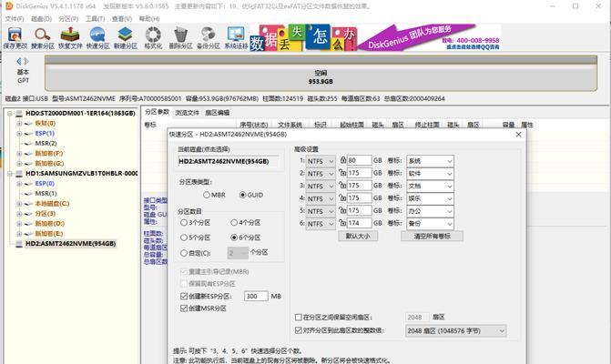611x364 pixels.
Task: Collapse the HD0:ST2000DM001 disk tree node
Action: 10,113
